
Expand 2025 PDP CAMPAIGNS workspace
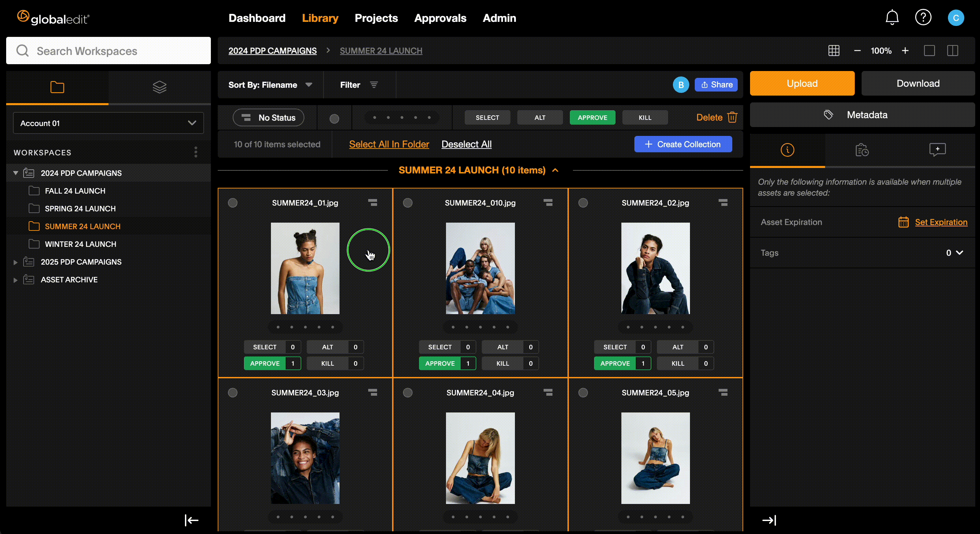[x=16, y=262]
